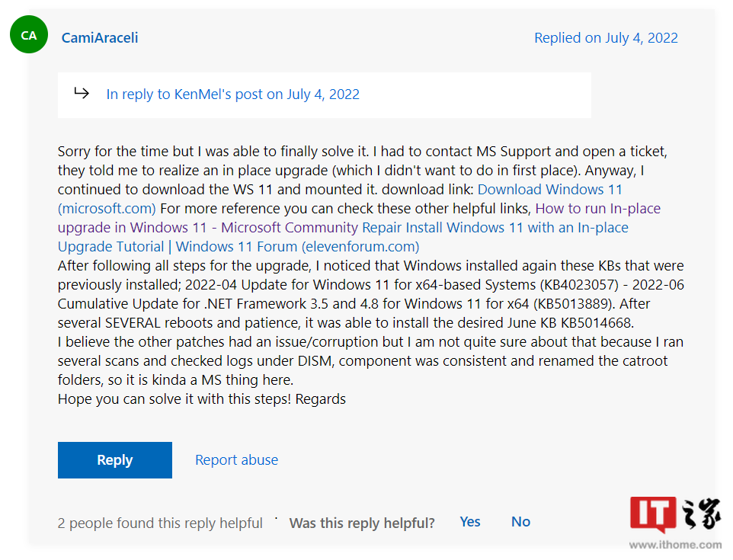Click the www.ithome.com watermark text

pos(675,545)
